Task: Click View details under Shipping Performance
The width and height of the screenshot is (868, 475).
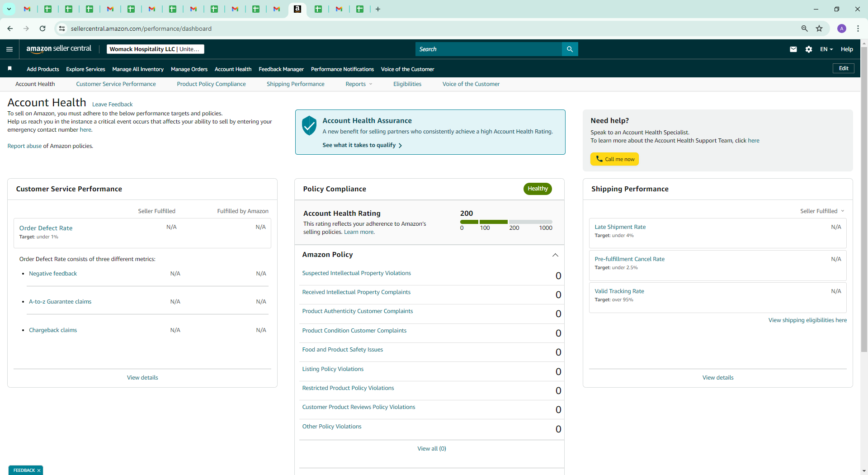Action: coord(718,378)
